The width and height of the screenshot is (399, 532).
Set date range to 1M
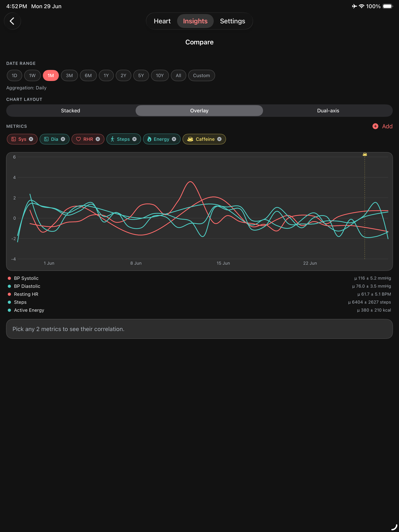pyautogui.click(x=51, y=76)
